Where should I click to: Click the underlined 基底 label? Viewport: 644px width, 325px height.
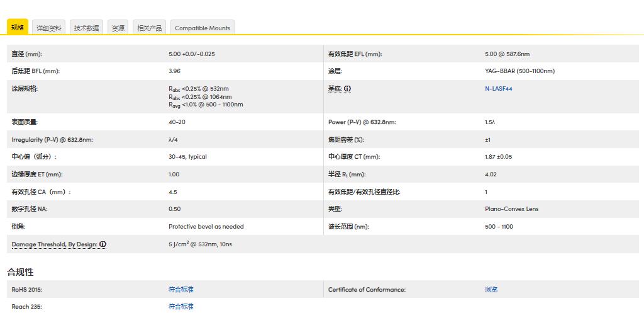(x=335, y=89)
